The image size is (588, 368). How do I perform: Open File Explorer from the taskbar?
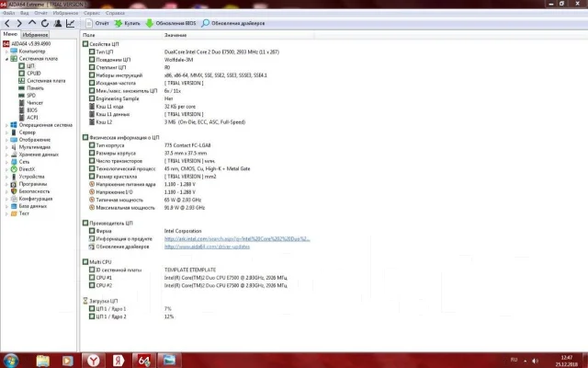(43, 361)
